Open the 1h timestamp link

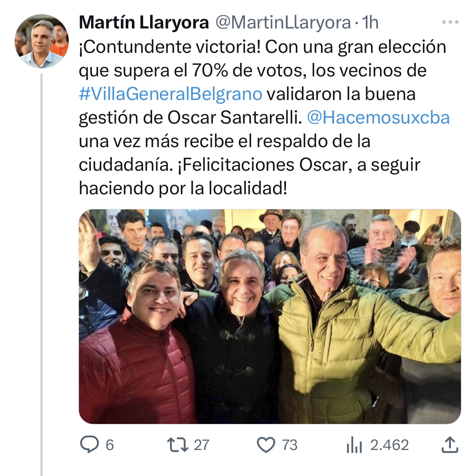tap(370, 23)
